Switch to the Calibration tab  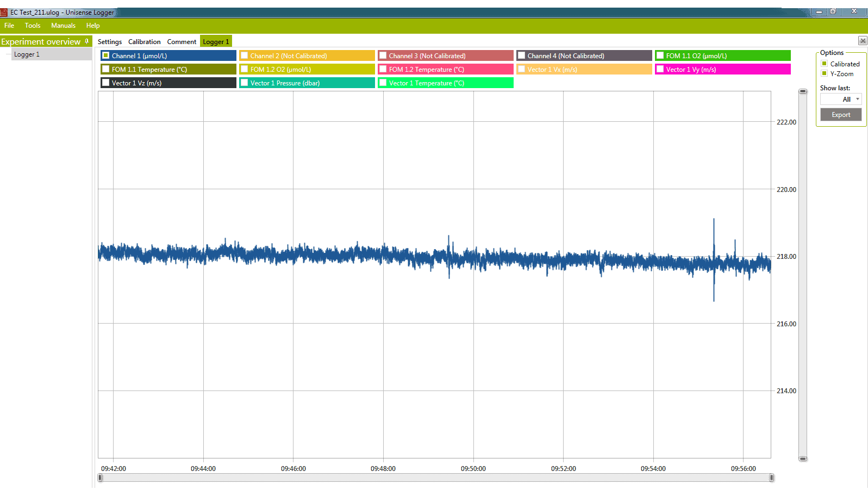(x=145, y=42)
